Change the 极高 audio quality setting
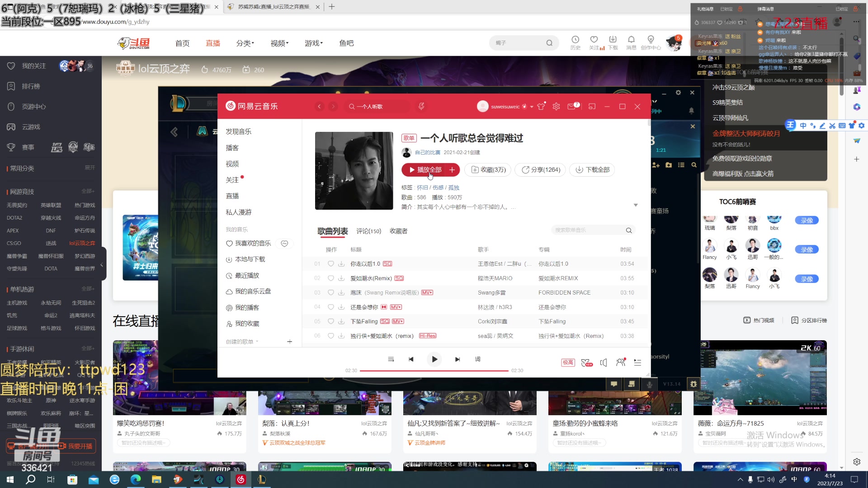The height and width of the screenshot is (488, 868). click(568, 362)
